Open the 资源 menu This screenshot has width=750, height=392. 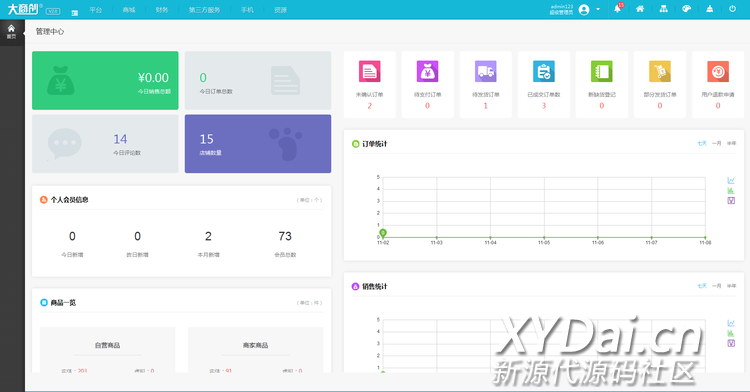pos(280,10)
